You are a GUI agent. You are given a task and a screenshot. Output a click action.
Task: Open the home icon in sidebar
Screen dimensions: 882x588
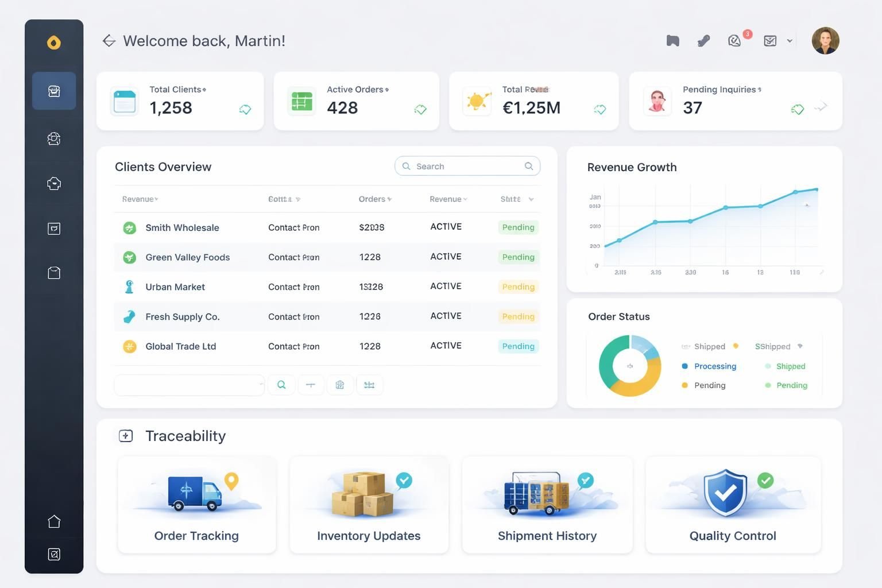(54, 521)
